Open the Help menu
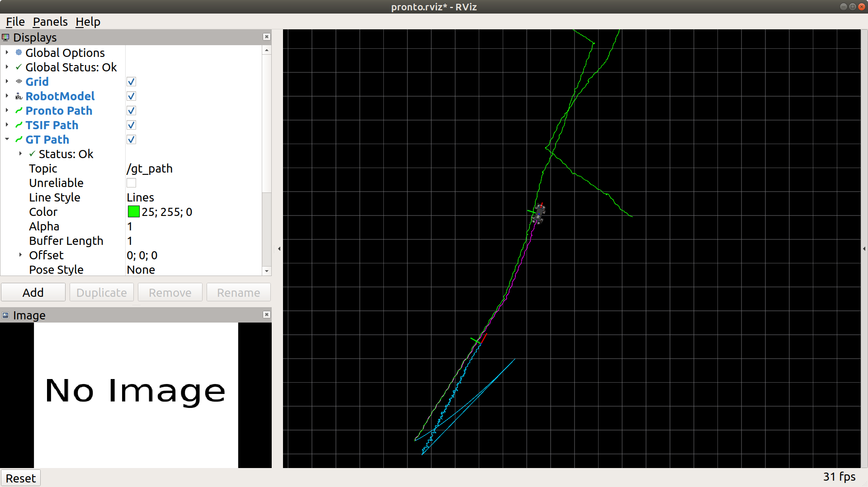Image resolution: width=868 pixels, height=487 pixels. pyautogui.click(x=88, y=22)
